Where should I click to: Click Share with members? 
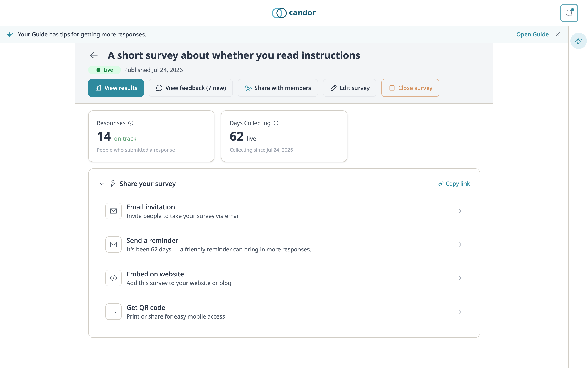tap(278, 88)
